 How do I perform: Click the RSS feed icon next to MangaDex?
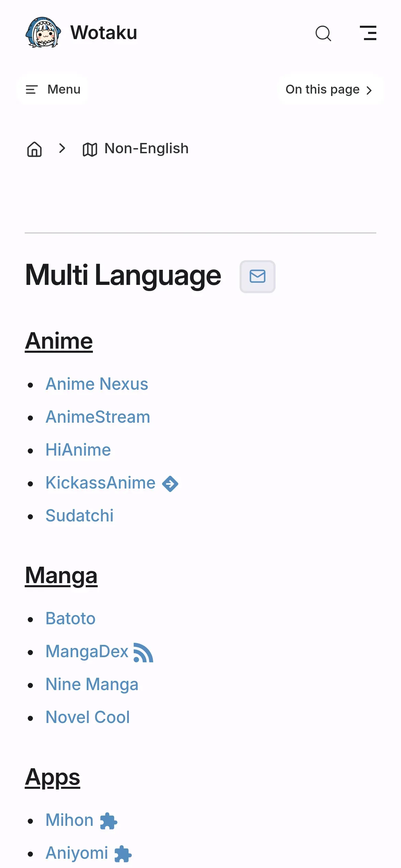[143, 652]
